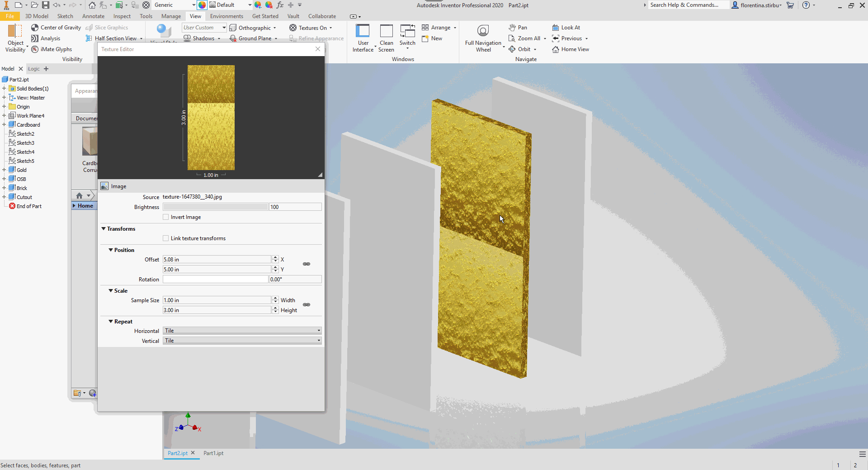Enable Link texture transforms

tap(166, 238)
